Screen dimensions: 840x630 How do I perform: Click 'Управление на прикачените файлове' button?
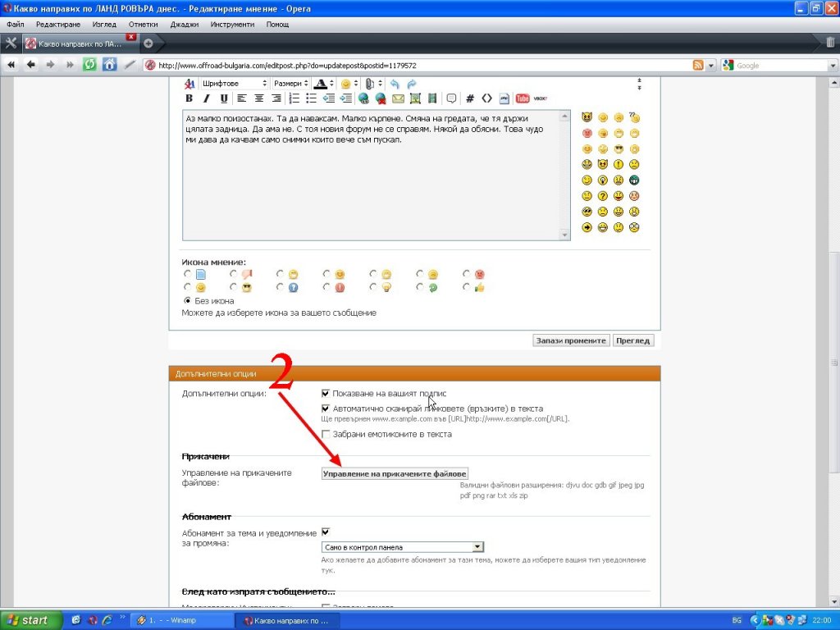(x=395, y=473)
